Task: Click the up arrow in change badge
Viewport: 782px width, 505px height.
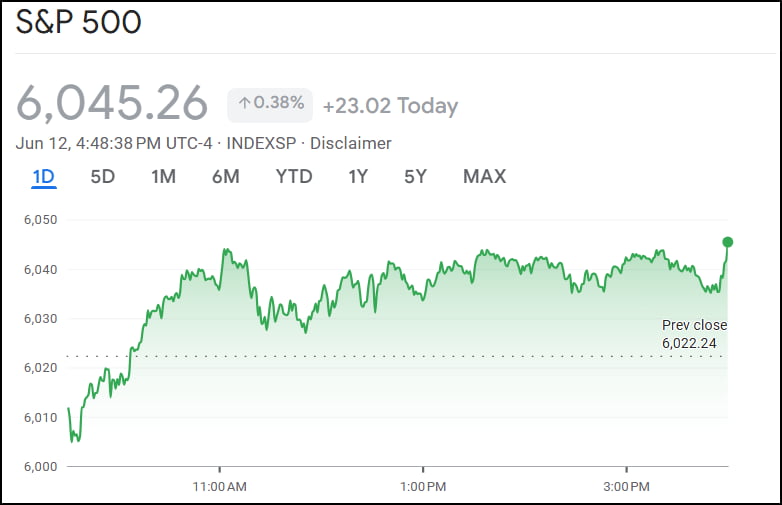Action: (x=244, y=103)
